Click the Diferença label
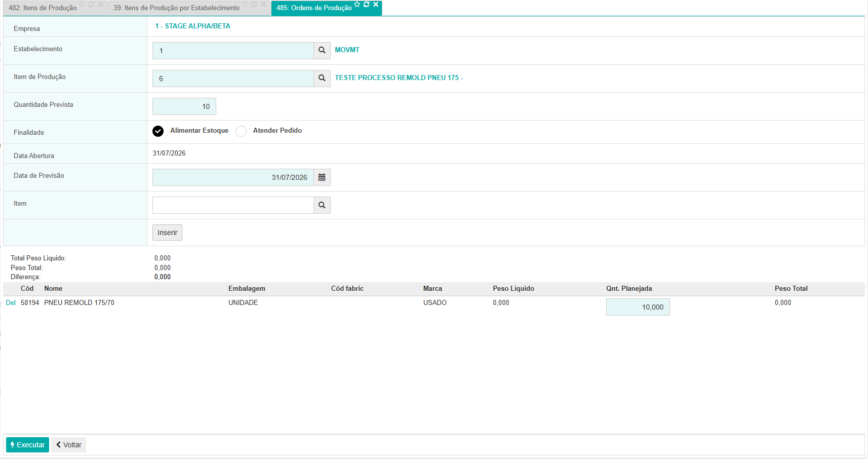The height and width of the screenshot is (460, 868). pyautogui.click(x=25, y=277)
